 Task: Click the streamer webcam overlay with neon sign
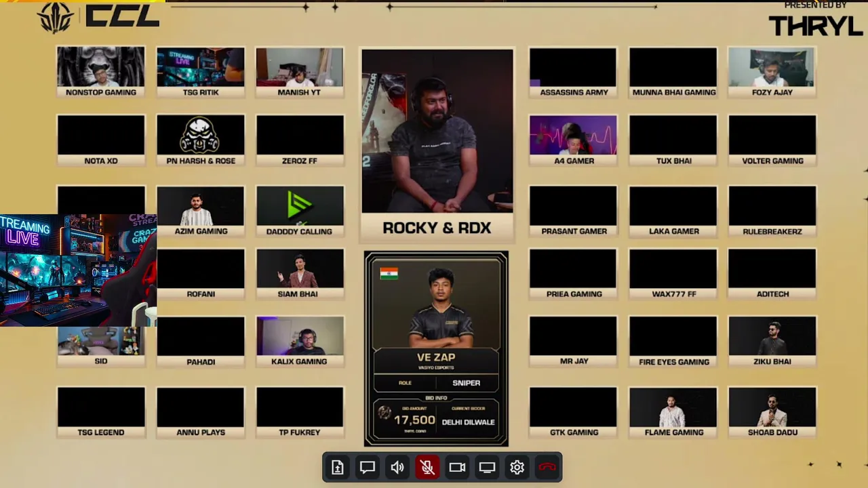[x=78, y=270]
